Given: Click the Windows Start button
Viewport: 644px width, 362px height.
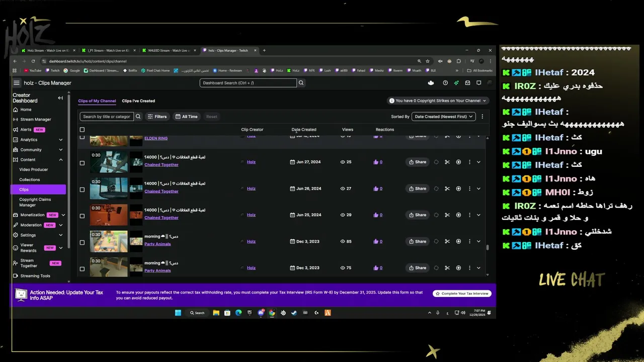Looking at the screenshot, I should tap(178, 313).
